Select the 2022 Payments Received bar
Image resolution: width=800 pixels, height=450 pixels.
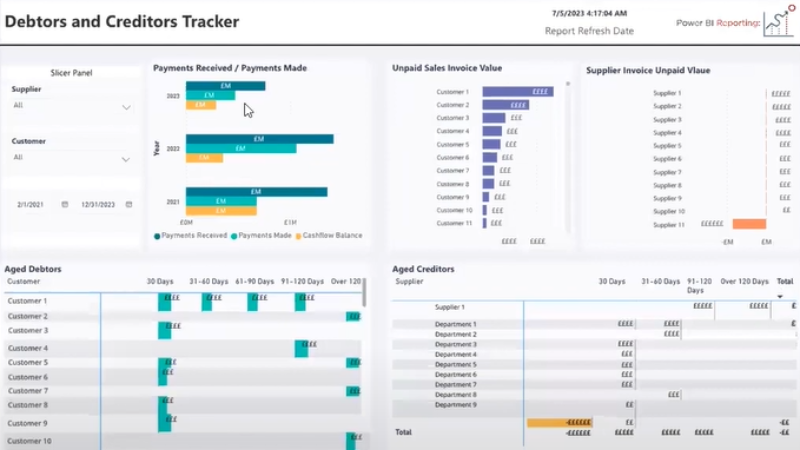260,139
